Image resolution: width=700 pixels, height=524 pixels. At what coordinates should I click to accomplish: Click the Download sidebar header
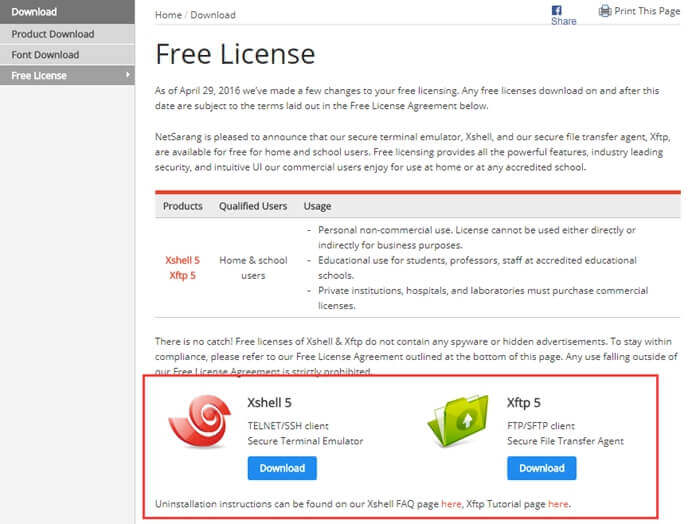[34, 12]
